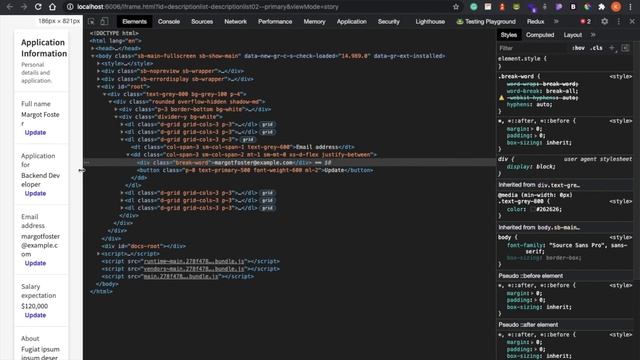The height and width of the screenshot is (360, 640).
Task: Open the Redux tab
Action: (x=535, y=21)
